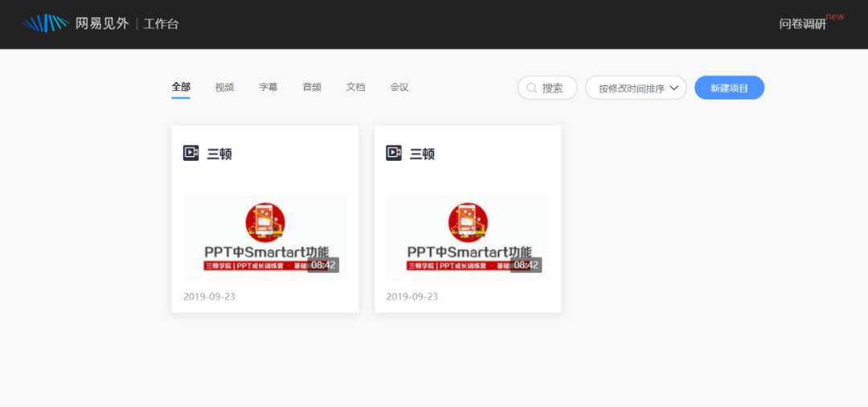Click the 工作台 header text
This screenshot has height=407, width=868.
tap(161, 24)
